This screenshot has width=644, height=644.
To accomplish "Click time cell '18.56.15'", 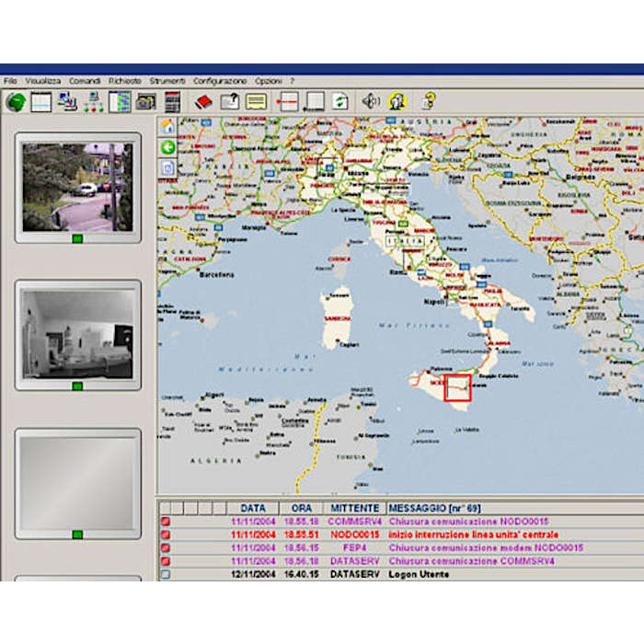I will click(302, 548).
